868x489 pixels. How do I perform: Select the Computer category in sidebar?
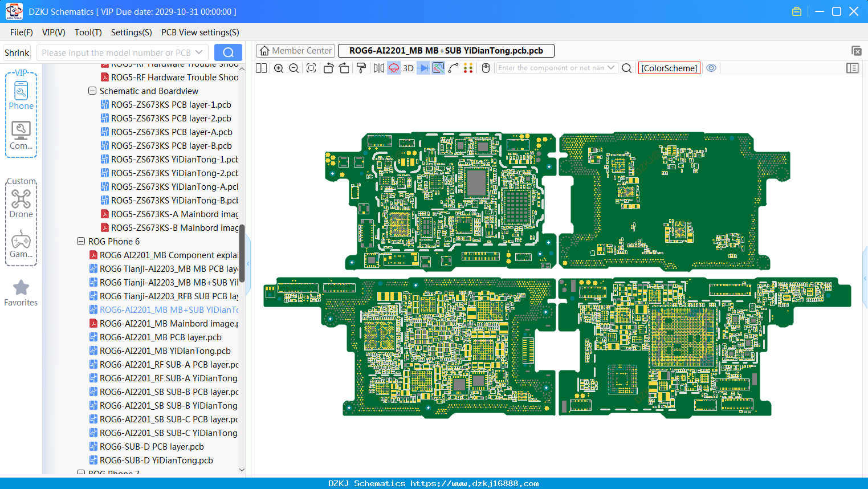pyautogui.click(x=21, y=136)
